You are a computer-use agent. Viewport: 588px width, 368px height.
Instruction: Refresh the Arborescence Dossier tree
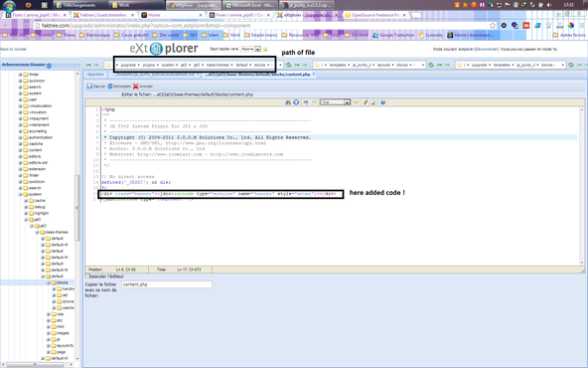pyautogui.click(x=49, y=65)
